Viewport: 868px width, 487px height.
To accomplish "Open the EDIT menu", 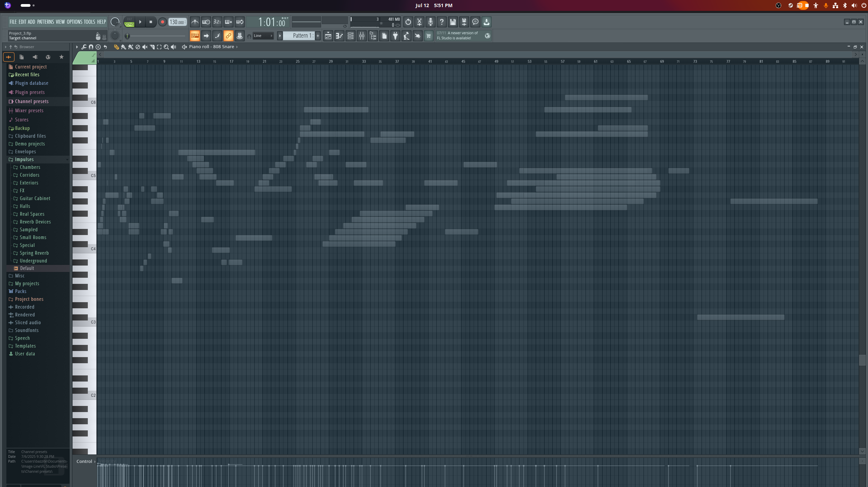I will point(22,22).
